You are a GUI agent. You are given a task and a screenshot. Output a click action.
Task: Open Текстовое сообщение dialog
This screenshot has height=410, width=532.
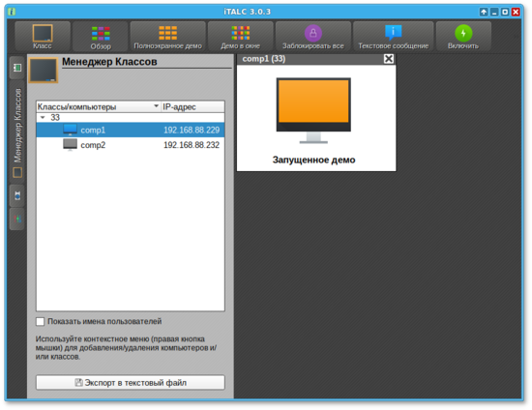394,37
